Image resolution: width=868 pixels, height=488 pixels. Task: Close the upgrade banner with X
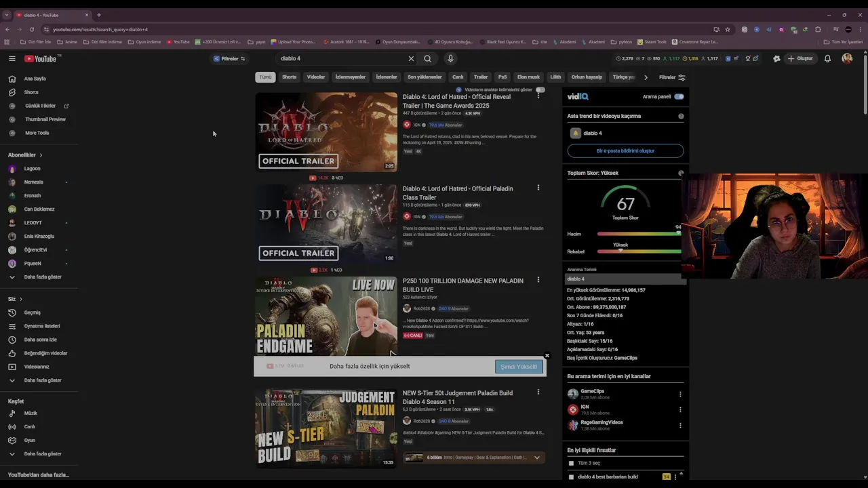click(547, 356)
